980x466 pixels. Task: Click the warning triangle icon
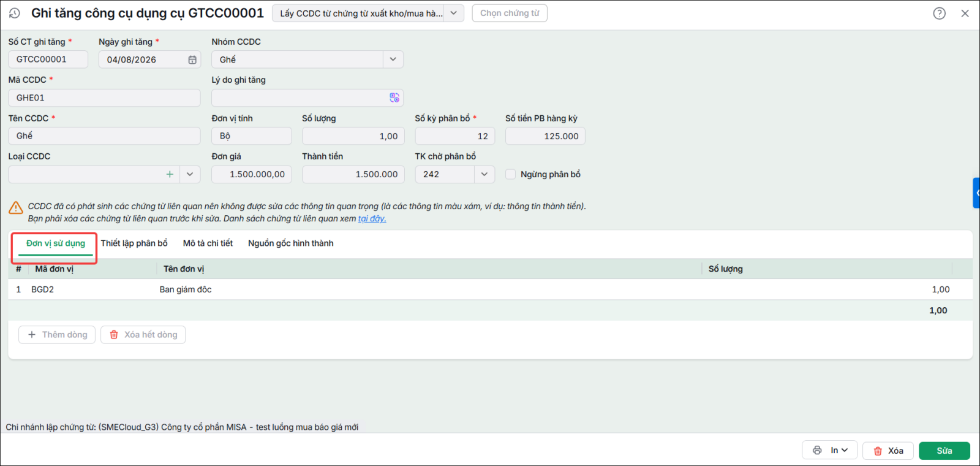[x=16, y=208]
